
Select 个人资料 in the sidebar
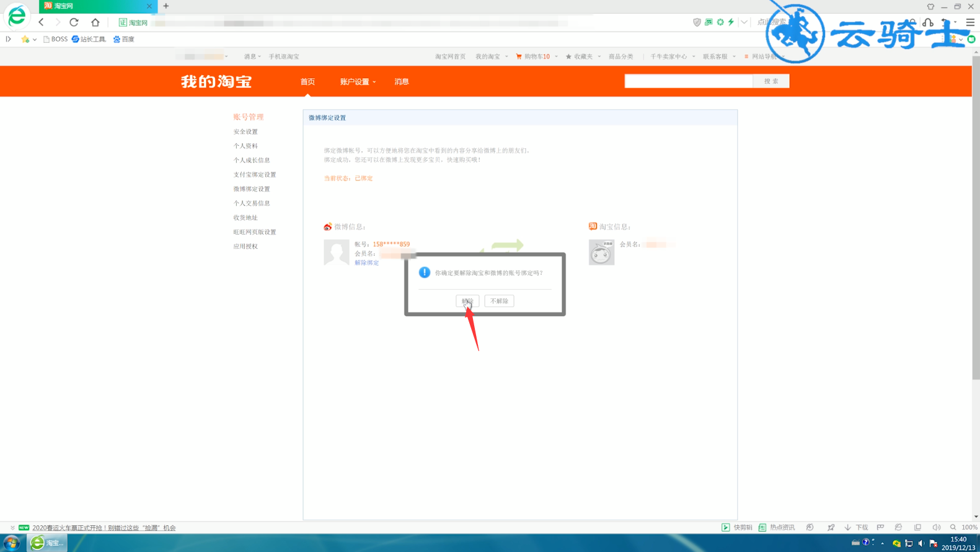(x=245, y=146)
